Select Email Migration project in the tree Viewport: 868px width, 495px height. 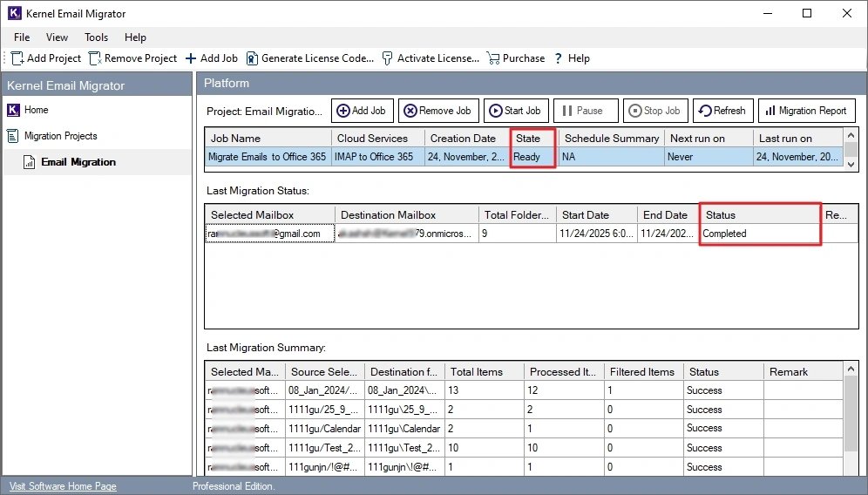[x=78, y=162]
